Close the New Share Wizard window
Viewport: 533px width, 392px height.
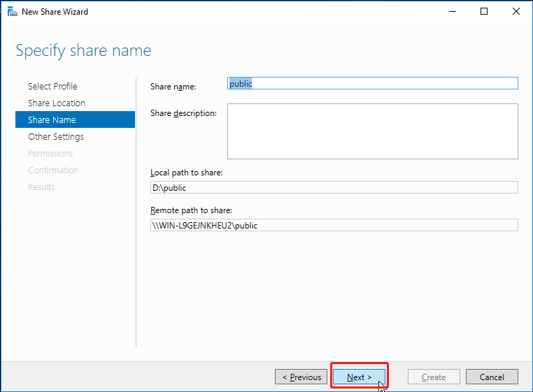tap(516, 11)
